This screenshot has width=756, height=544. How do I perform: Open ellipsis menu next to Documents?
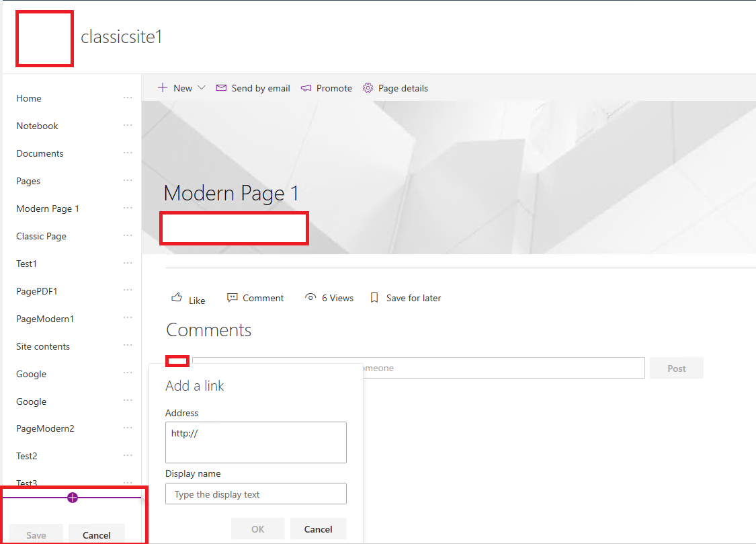[x=127, y=153]
